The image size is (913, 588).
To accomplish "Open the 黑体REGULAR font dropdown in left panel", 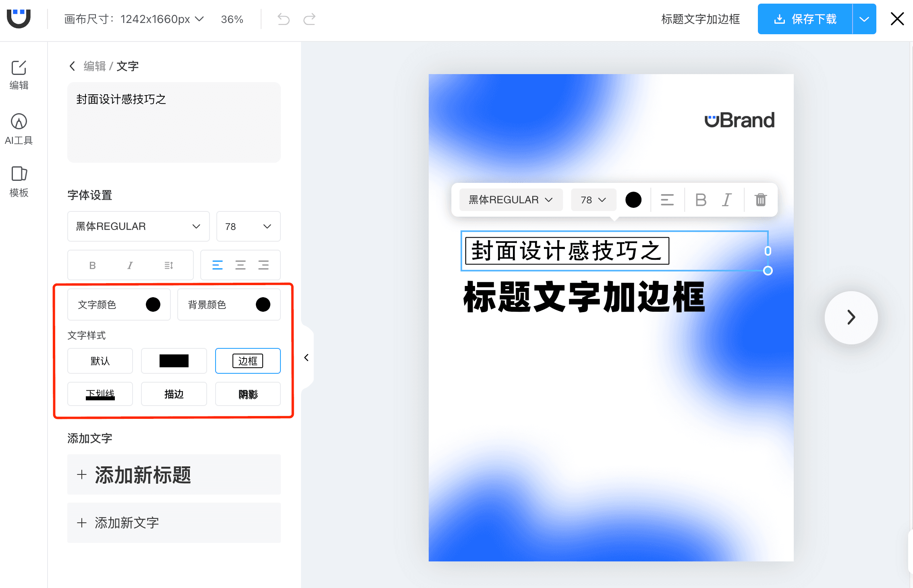I will [x=139, y=226].
